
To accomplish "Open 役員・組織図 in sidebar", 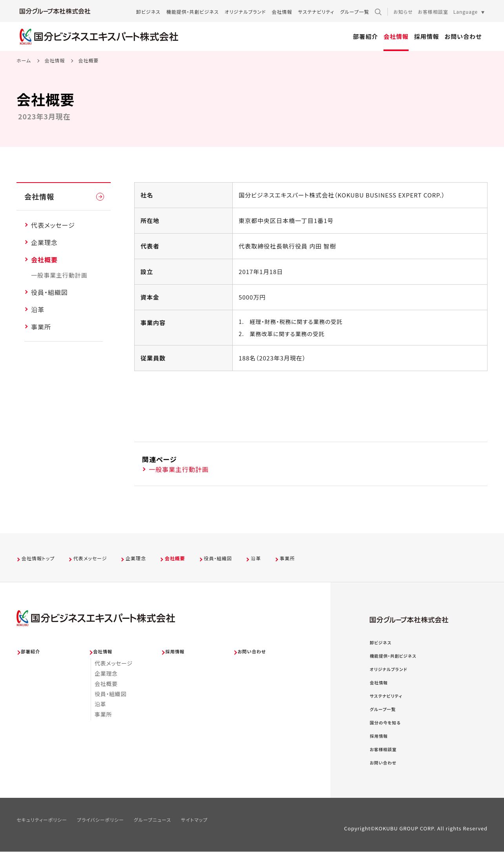I will tap(49, 293).
